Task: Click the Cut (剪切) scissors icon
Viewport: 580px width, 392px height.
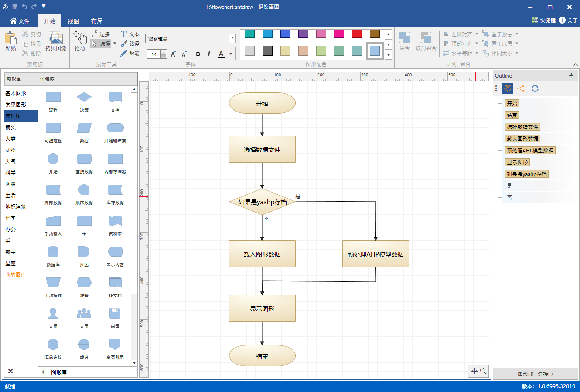Action: (25, 34)
